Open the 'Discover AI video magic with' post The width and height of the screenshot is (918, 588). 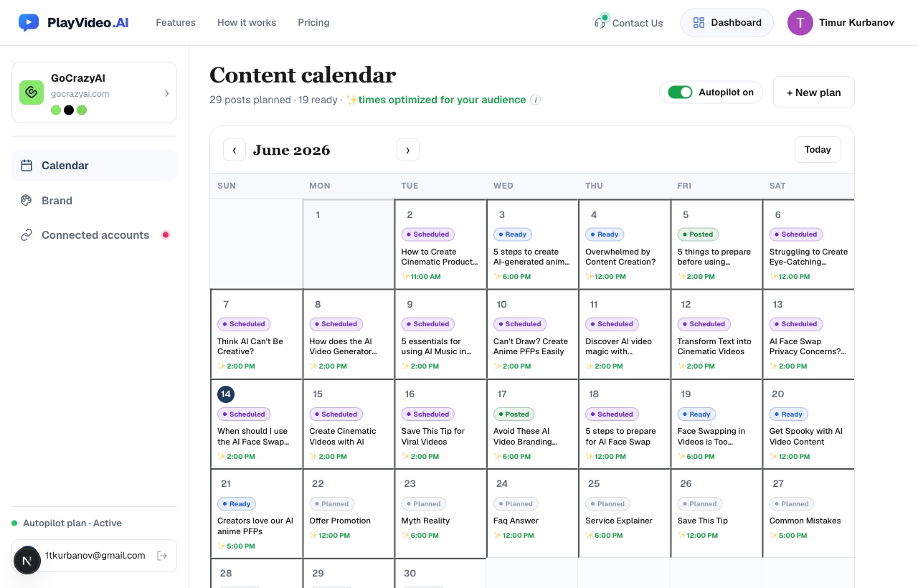point(618,346)
